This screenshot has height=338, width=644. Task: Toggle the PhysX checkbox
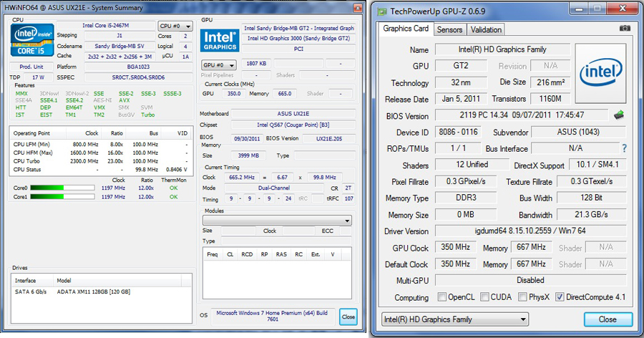tap(523, 297)
